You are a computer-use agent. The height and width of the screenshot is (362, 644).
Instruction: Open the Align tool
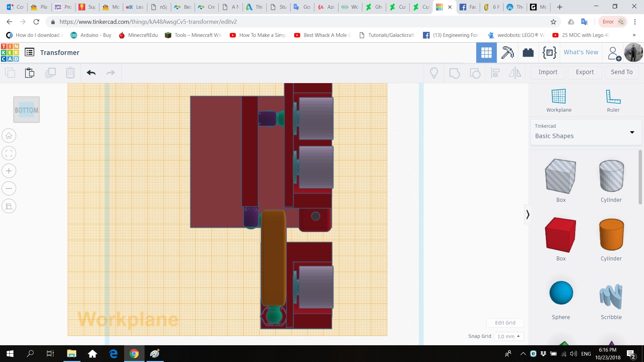[495, 72]
